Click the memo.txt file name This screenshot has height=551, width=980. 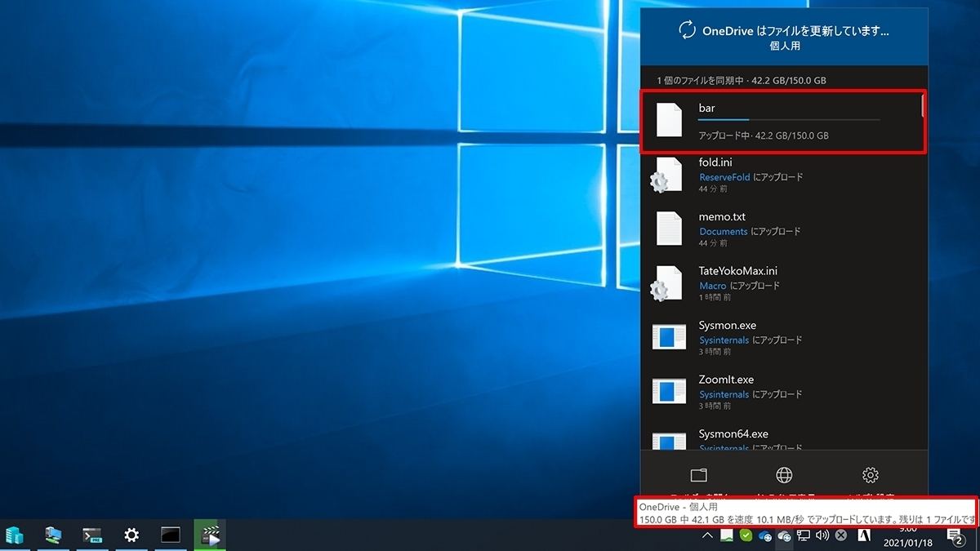722,217
